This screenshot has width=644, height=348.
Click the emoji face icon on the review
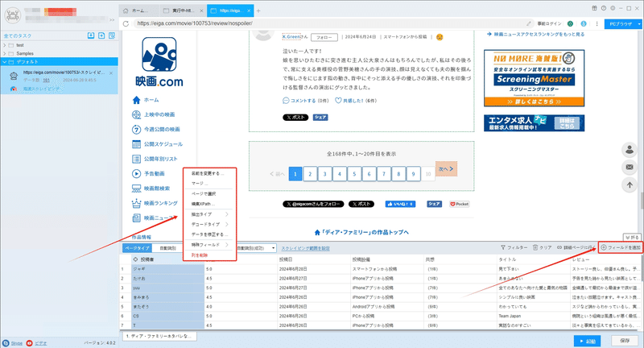click(440, 37)
